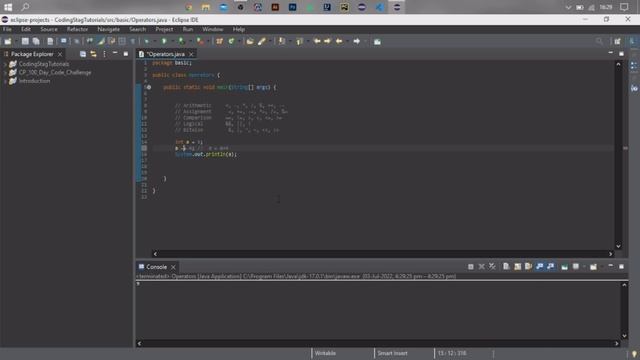Screen dimensions: 640x360
Task: Click the Open Type folder icon
Action: 250,41
